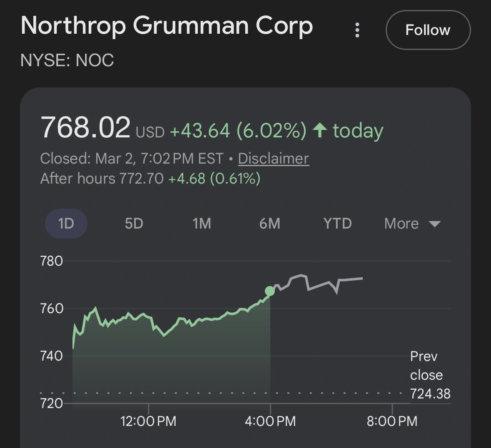Open the Disclaimer link
Screen dimensions: 491x448
click(x=273, y=159)
